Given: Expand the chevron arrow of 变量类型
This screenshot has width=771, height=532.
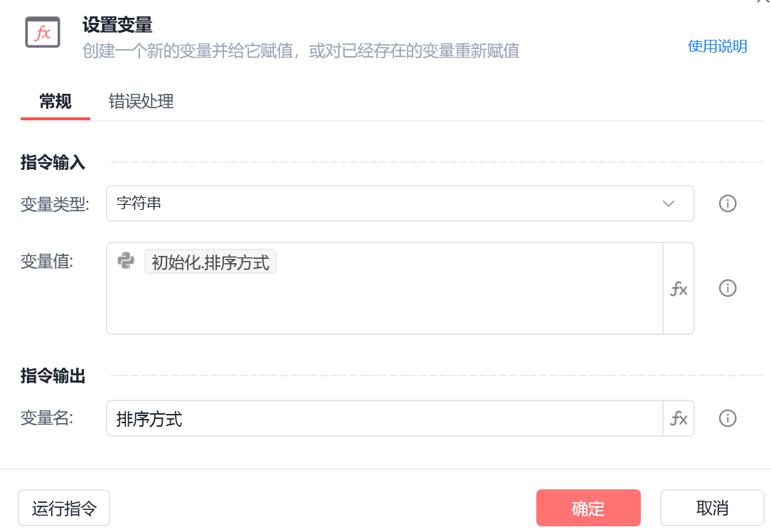Looking at the screenshot, I should [x=669, y=203].
